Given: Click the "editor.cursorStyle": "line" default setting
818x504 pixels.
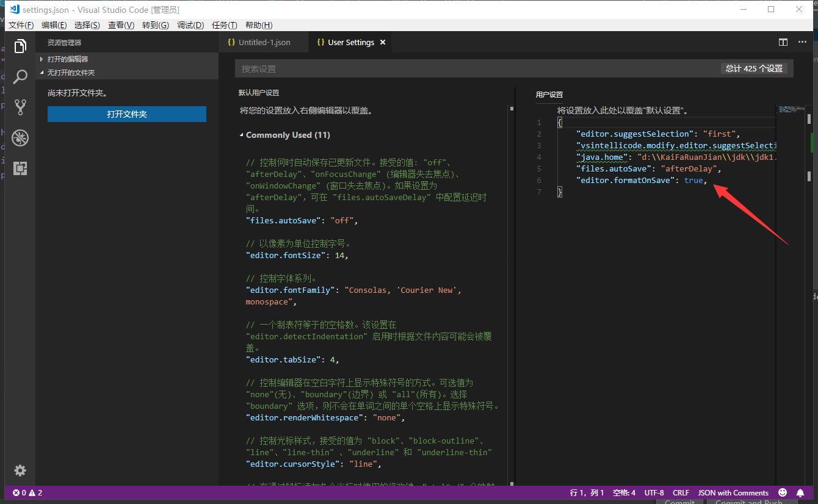Looking at the screenshot, I should (313, 464).
